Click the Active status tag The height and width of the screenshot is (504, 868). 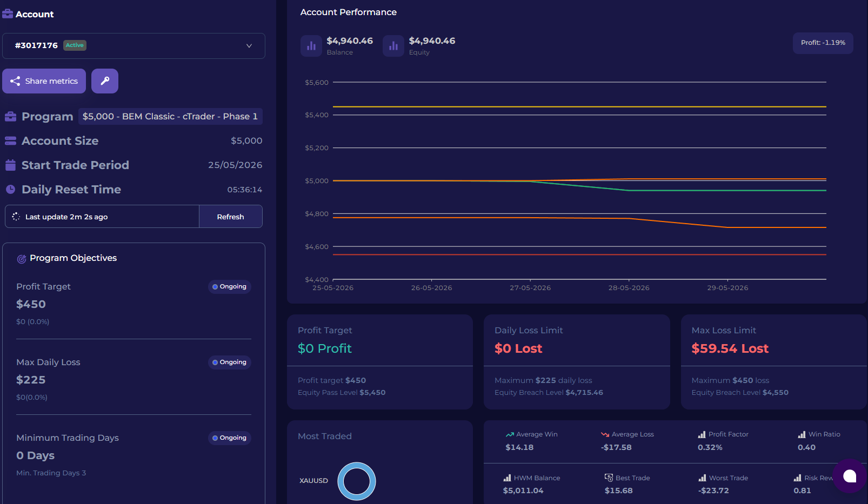click(75, 45)
